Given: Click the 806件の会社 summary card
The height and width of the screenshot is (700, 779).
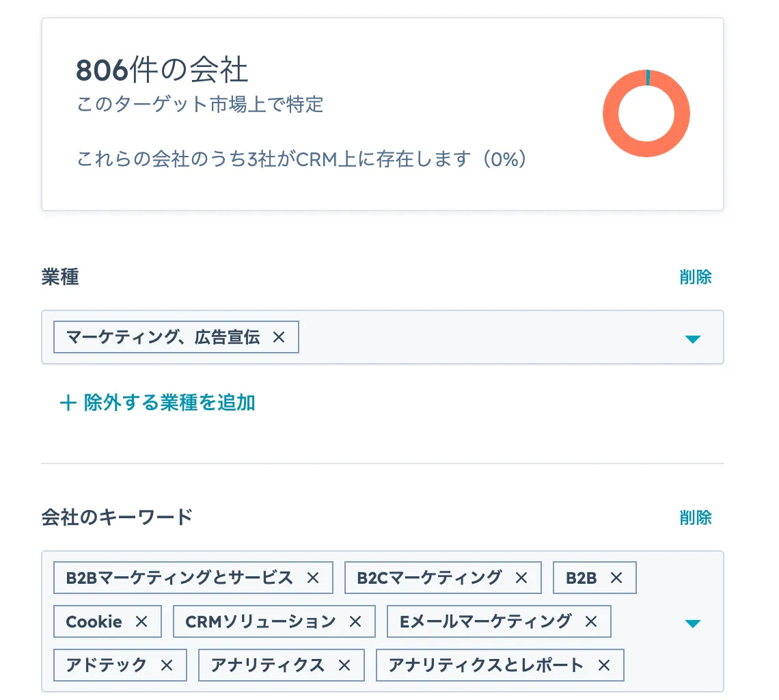Looking at the screenshot, I should 383,113.
